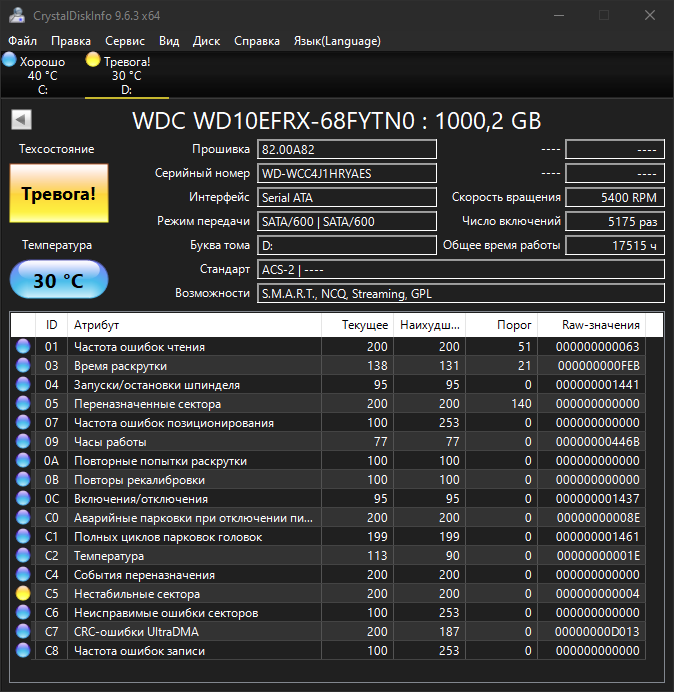Screen dimensions: 674x692
Task: Open the Справка menu
Action: 257,41
